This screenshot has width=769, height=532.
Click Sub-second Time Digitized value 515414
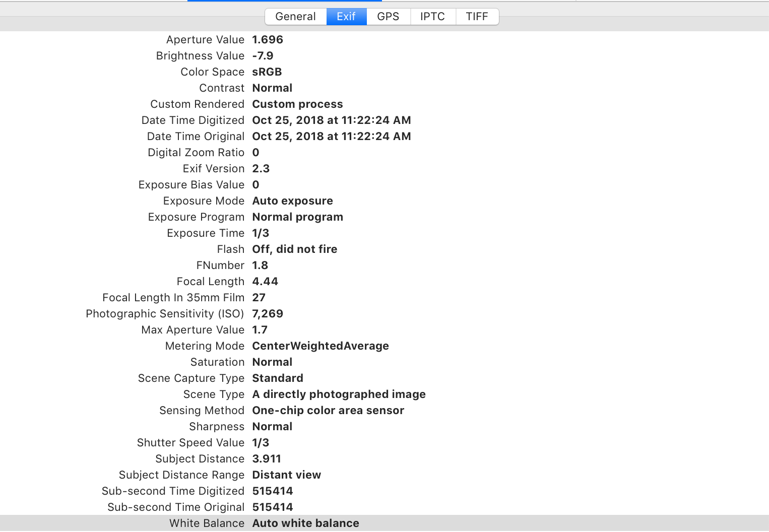(x=273, y=491)
